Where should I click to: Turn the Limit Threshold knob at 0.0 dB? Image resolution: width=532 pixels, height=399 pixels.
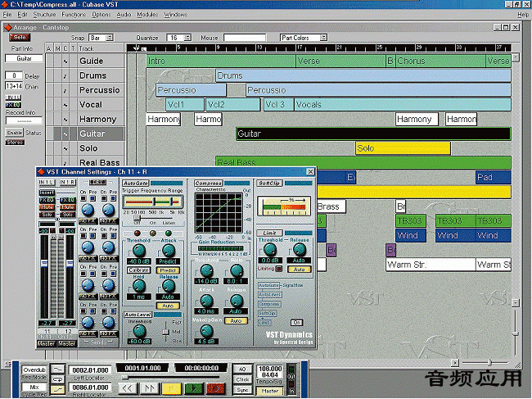coord(270,250)
